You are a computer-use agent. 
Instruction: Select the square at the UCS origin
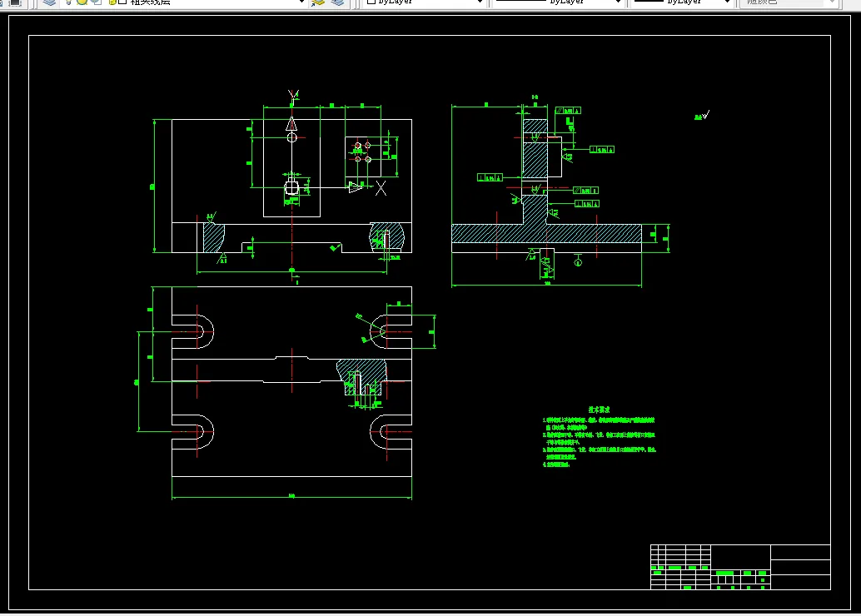pos(291,188)
